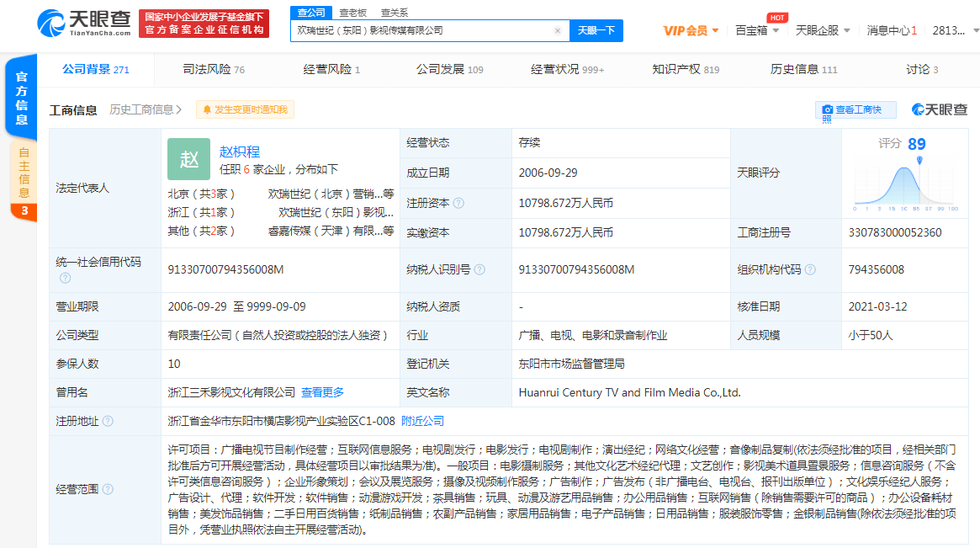This screenshot has height=548, width=980.
Task: Expand the 天眼企服 menu
Action: (823, 30)
